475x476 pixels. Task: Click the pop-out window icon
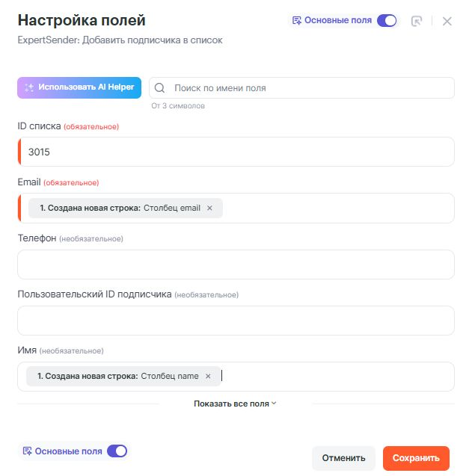417,21
